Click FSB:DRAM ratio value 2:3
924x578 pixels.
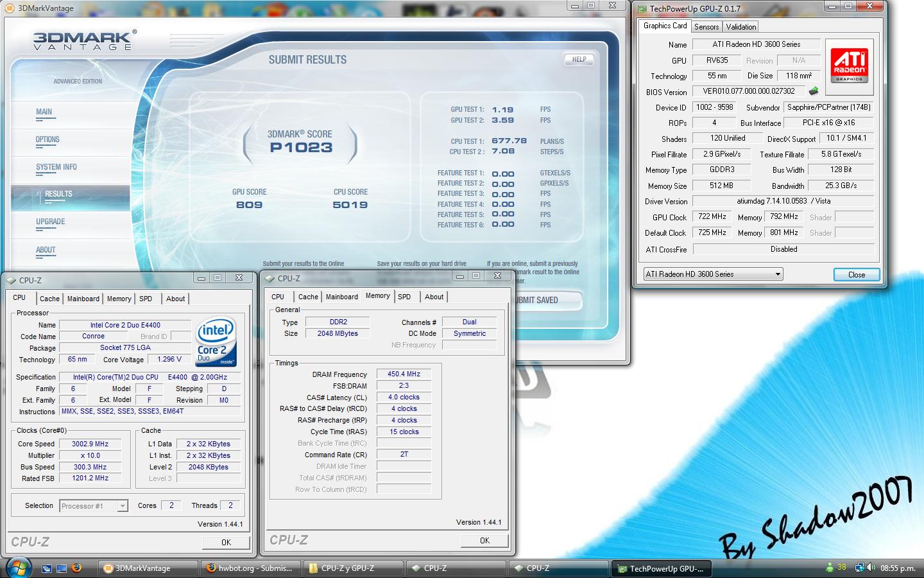(x=404, y=385)
